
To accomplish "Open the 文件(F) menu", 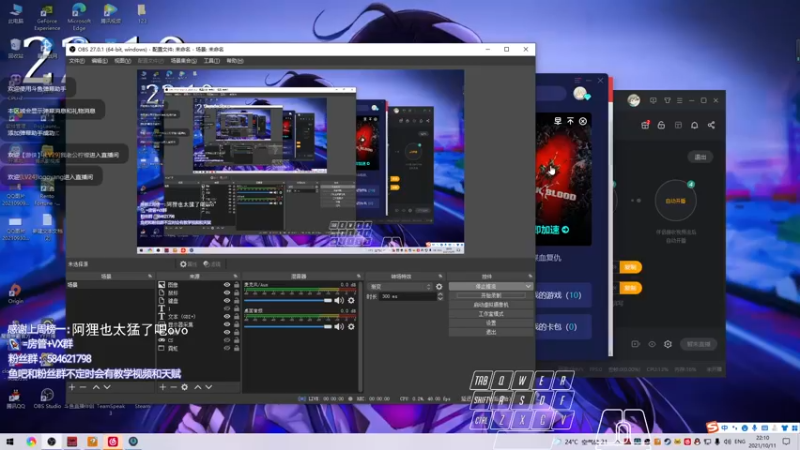I will (x=77, y=61).
